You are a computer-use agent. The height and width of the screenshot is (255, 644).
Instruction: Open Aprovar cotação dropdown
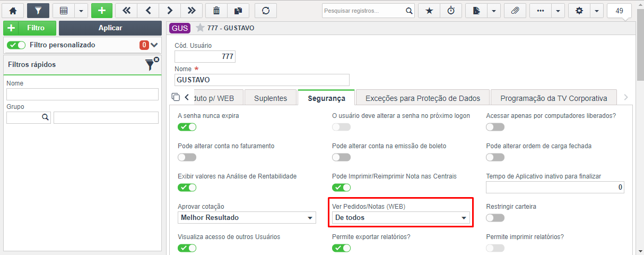tap(247, 218)
